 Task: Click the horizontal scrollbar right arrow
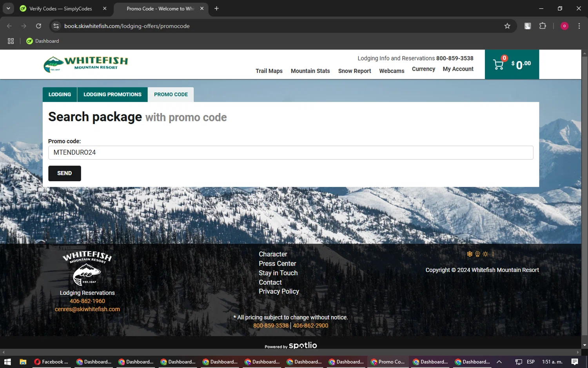pos(578,352)
